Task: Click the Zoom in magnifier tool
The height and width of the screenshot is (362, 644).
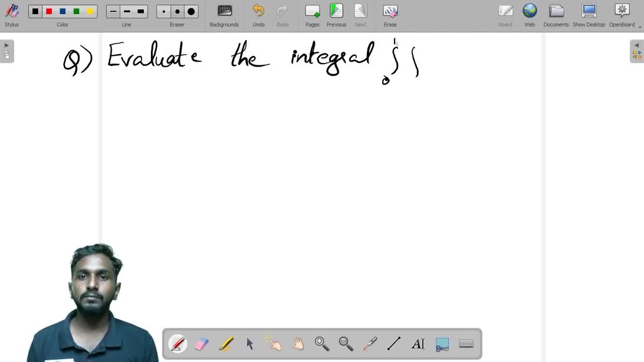Action: [322, 344]
